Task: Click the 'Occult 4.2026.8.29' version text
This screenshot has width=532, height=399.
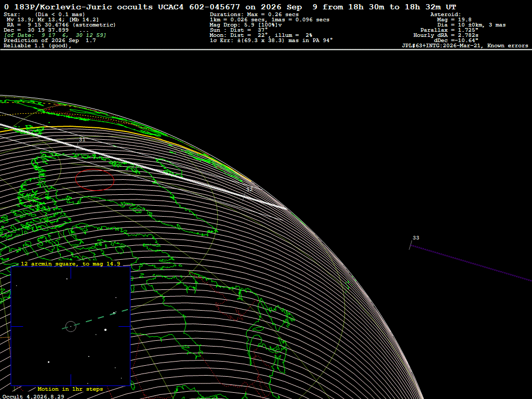Action: coord(33,396)
